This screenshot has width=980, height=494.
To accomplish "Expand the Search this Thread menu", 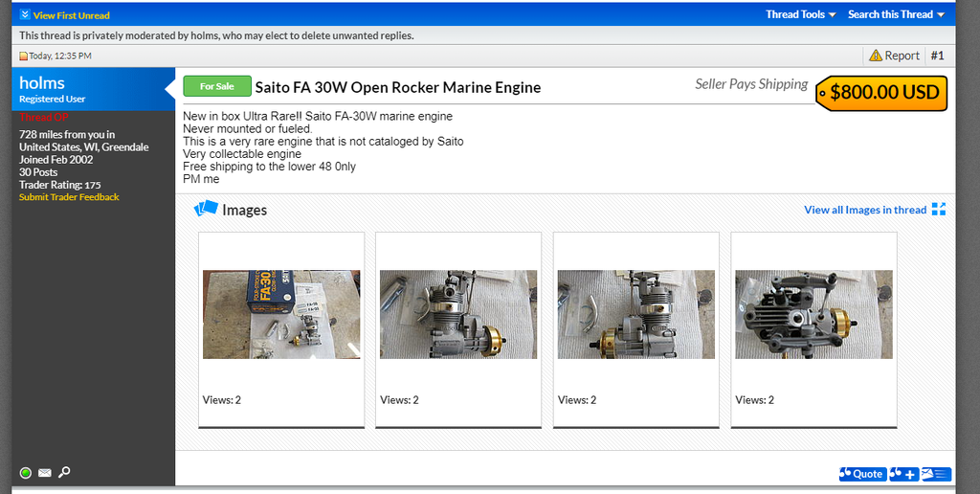I will pos(896,14).
